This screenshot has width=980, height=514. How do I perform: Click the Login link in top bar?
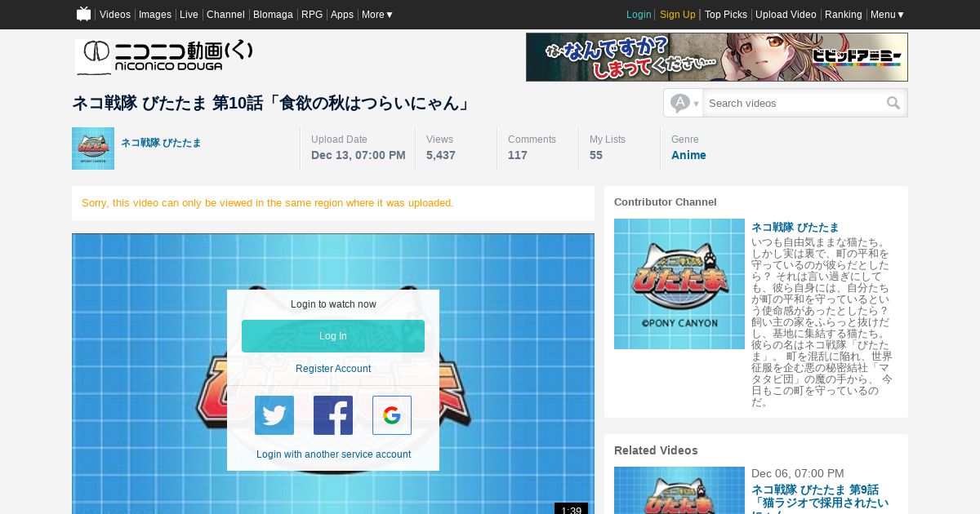(639, 15)
